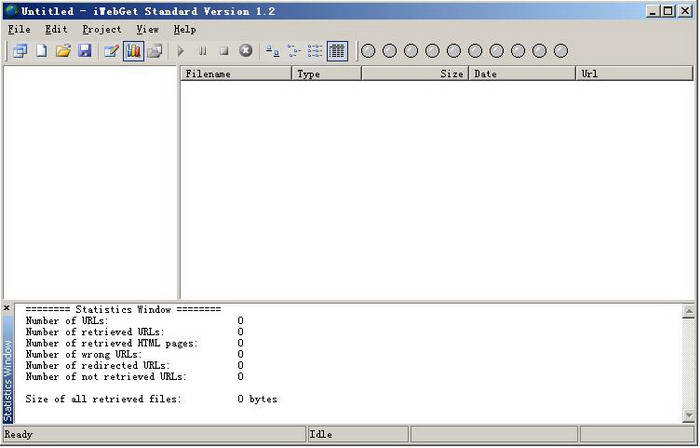Start download with the play icon
The height and width of the screenshot is (448, 700).
tap(180, 51)
